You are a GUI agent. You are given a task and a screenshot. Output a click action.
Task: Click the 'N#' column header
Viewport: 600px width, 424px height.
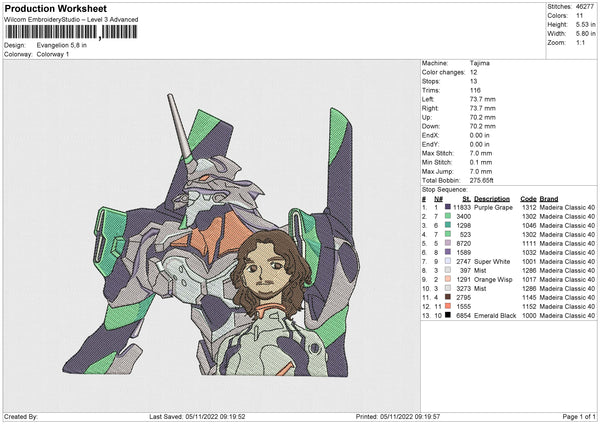[x=439, y=199]
